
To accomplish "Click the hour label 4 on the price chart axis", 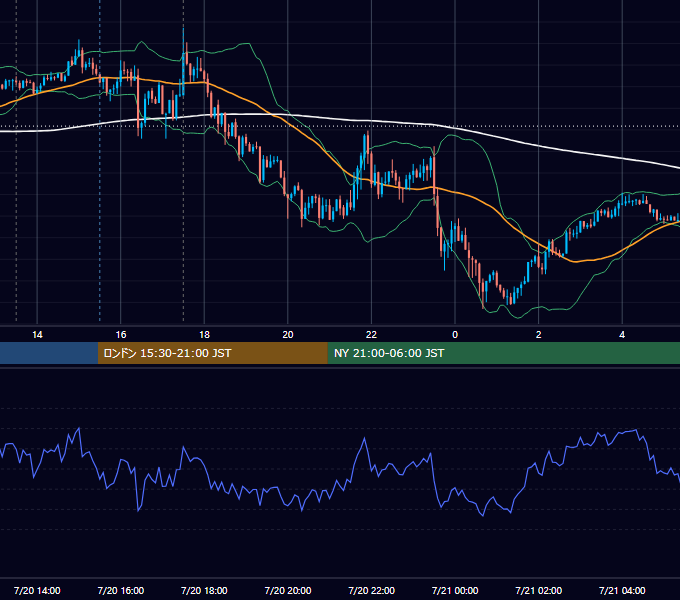I will [622, 335].
